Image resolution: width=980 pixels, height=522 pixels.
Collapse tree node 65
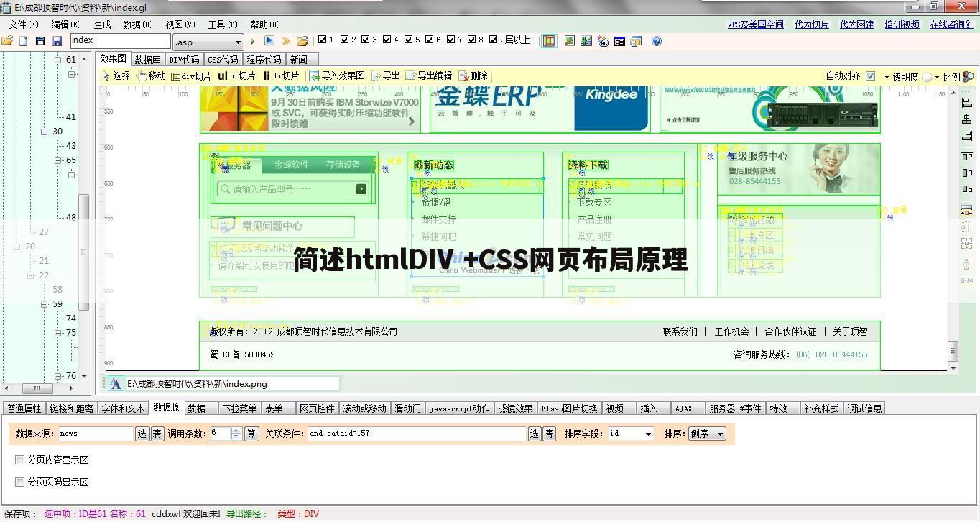[x=57, y=160]
